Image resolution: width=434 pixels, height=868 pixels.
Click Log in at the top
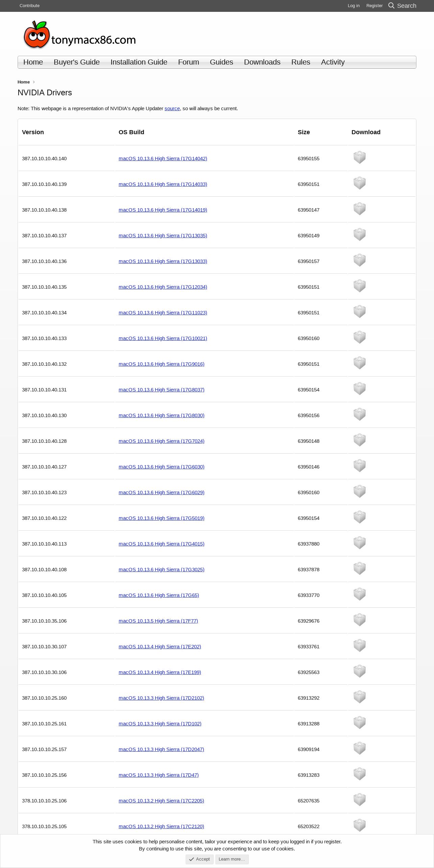pos(354,6)
